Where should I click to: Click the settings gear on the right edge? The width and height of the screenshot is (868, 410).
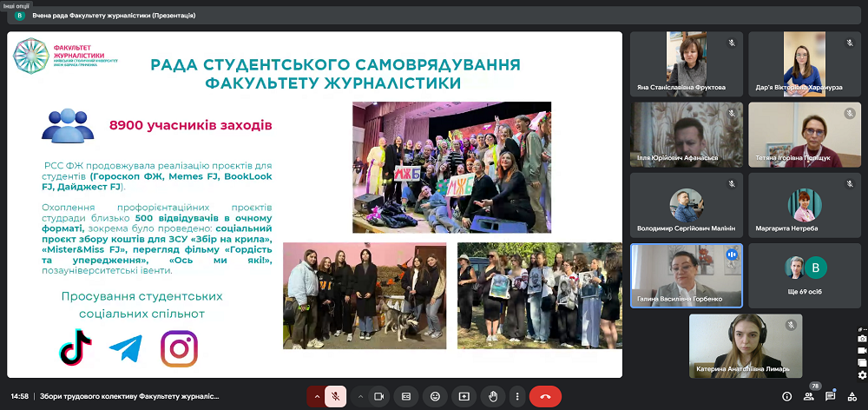pos(862,375)
